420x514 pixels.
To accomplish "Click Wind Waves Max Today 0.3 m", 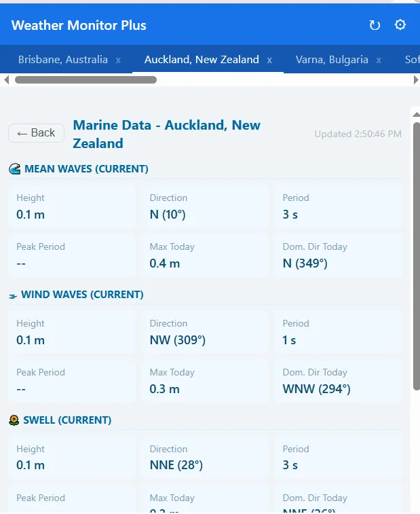I will (164, 389).
